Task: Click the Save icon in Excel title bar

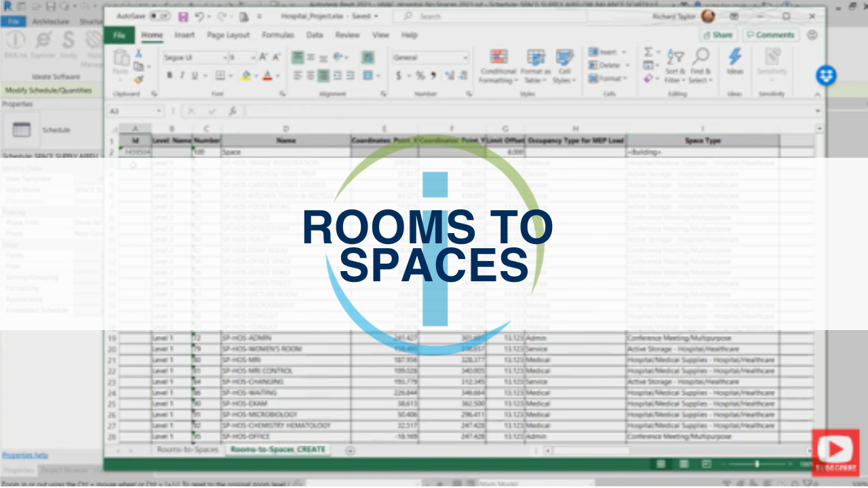Action: click(x=183, y=16)
